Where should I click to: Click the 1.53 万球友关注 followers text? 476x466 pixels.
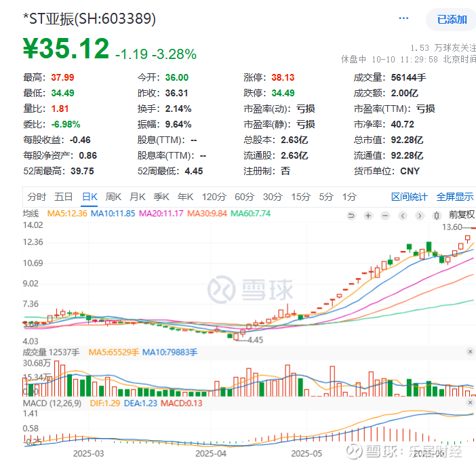point(443,48)
